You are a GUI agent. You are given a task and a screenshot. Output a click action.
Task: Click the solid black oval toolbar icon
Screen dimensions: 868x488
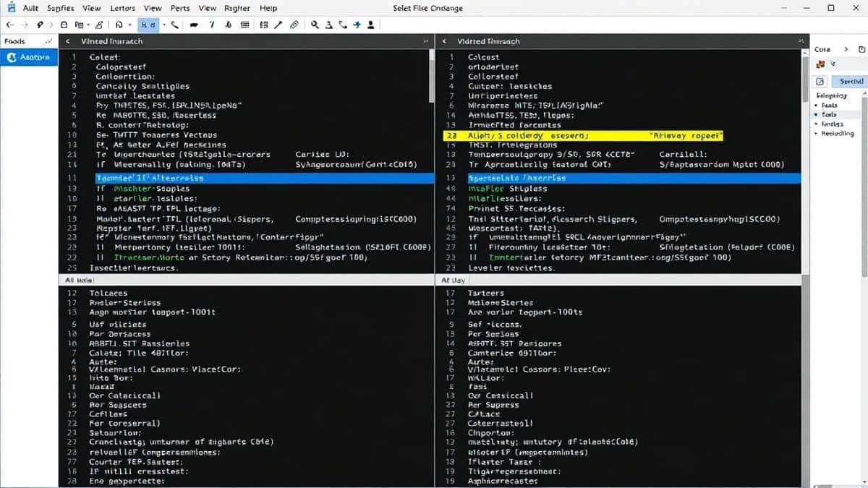[x=194, y=25]
